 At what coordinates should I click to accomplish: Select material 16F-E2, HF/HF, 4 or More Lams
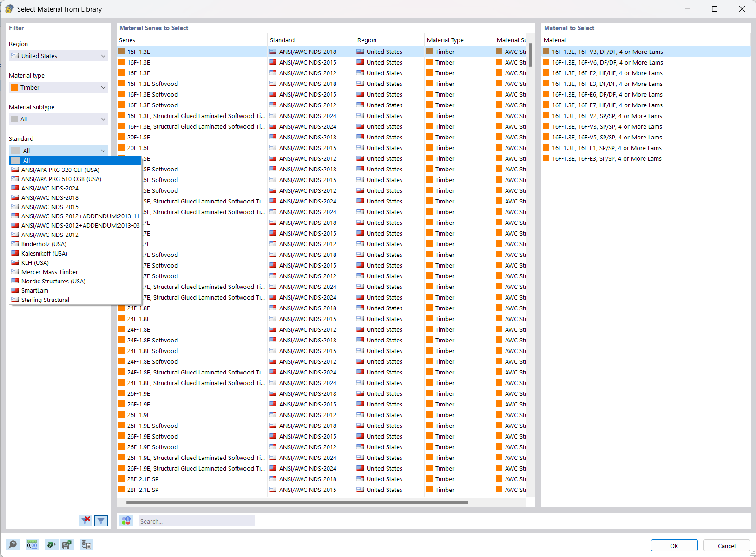(x=646, y=73)
